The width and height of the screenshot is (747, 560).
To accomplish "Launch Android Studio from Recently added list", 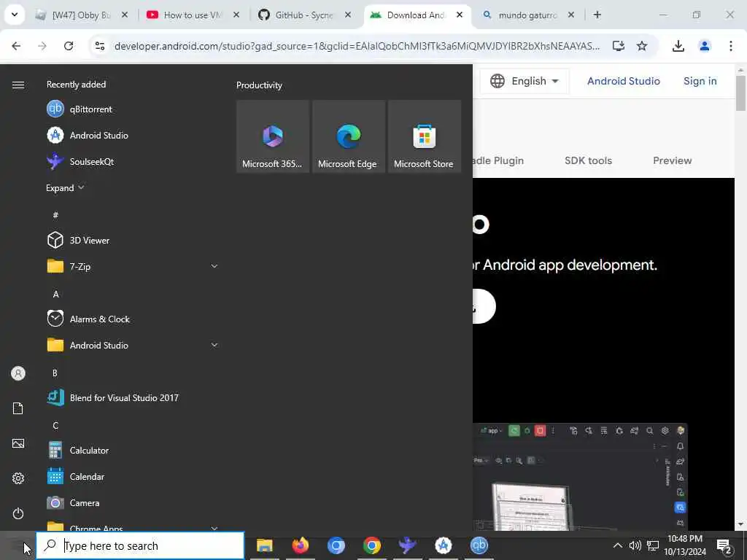I will point(133,135).
